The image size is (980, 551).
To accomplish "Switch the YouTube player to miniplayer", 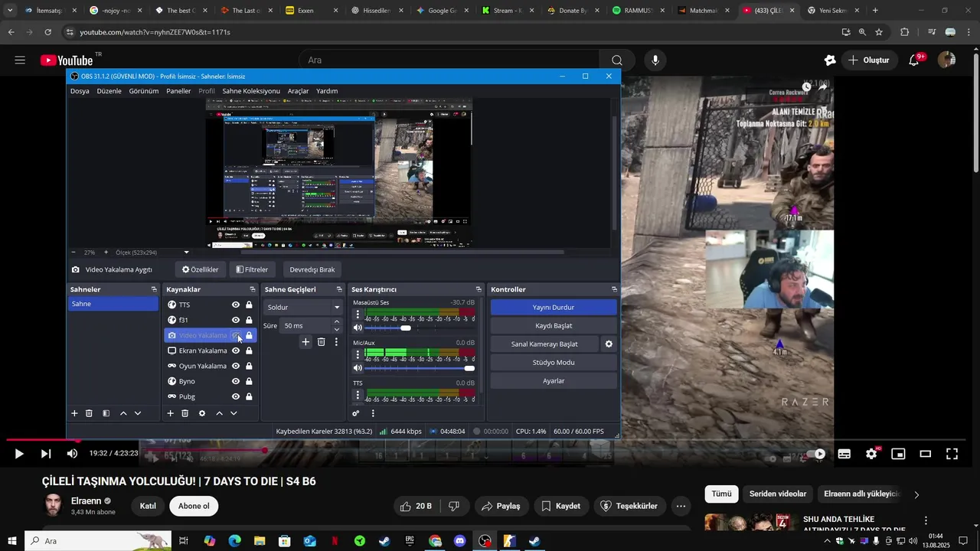I will click(898, 454).
